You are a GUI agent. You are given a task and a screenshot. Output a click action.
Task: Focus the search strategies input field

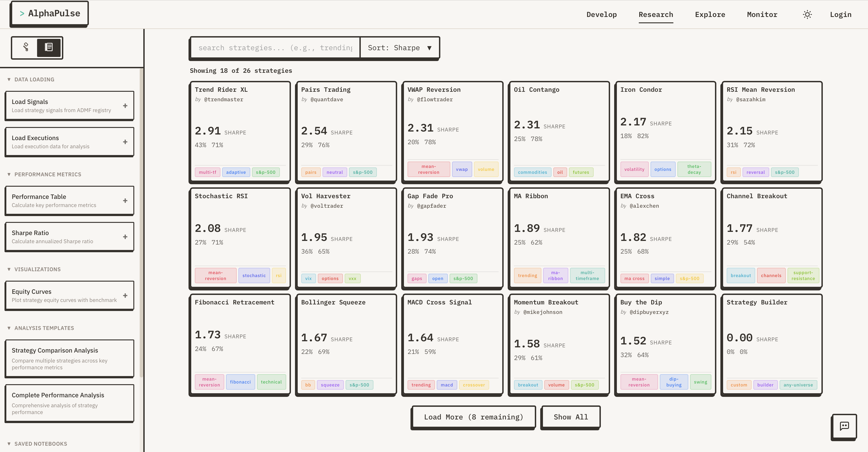tap(275, 48)
